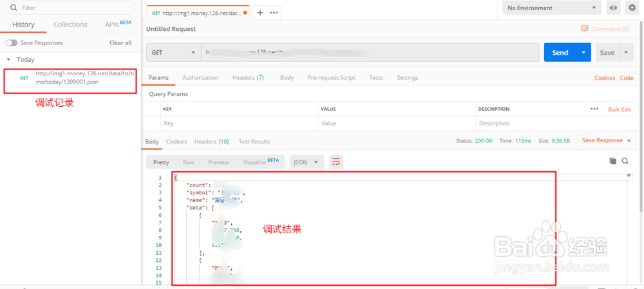Open query params column options ellipsis
This screenshot has width=644, height=289.
click(x=594, y=109)
